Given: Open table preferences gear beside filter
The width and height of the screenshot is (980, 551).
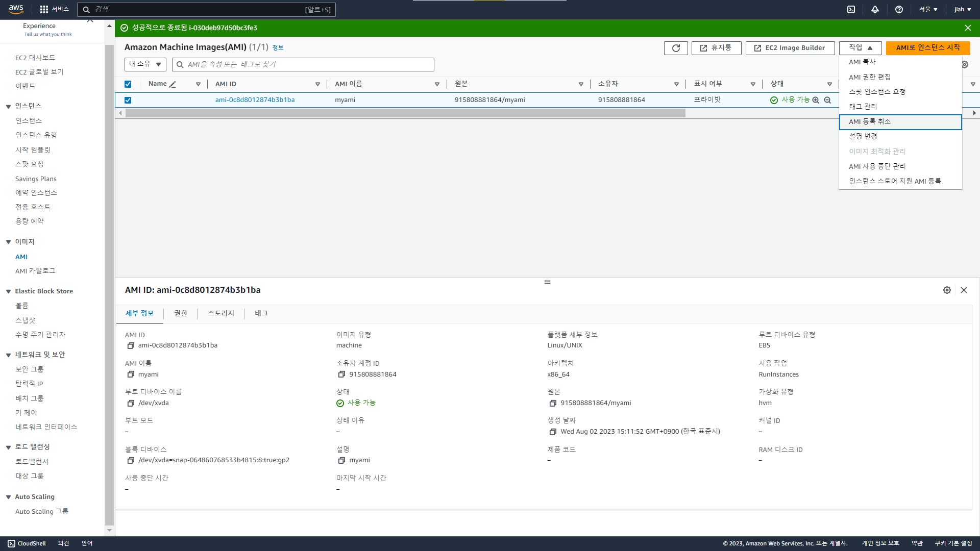Looking at the screenshot, I should coord(965,65).
